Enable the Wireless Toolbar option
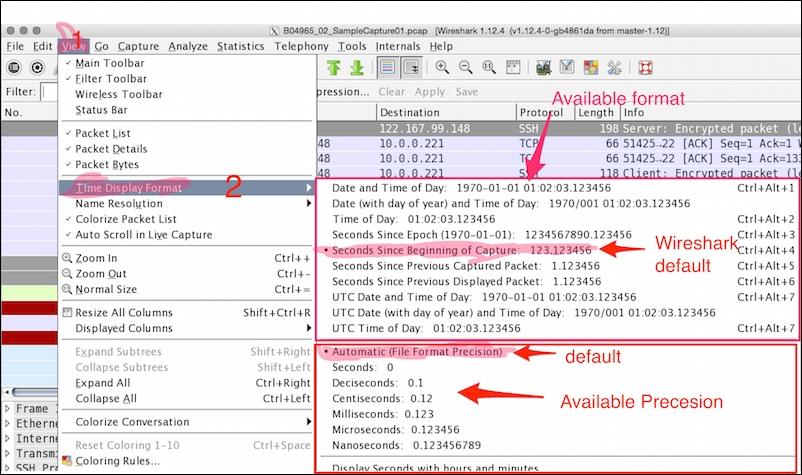This screenshot has width=802, height=475. coord(118,94)
